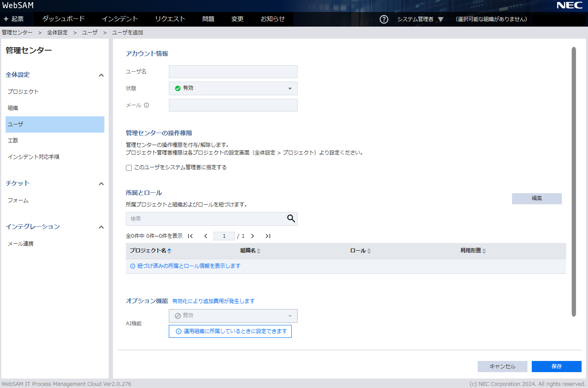
Task: Sort by プロジェクト名 column arrows
Action: [169, 251]
